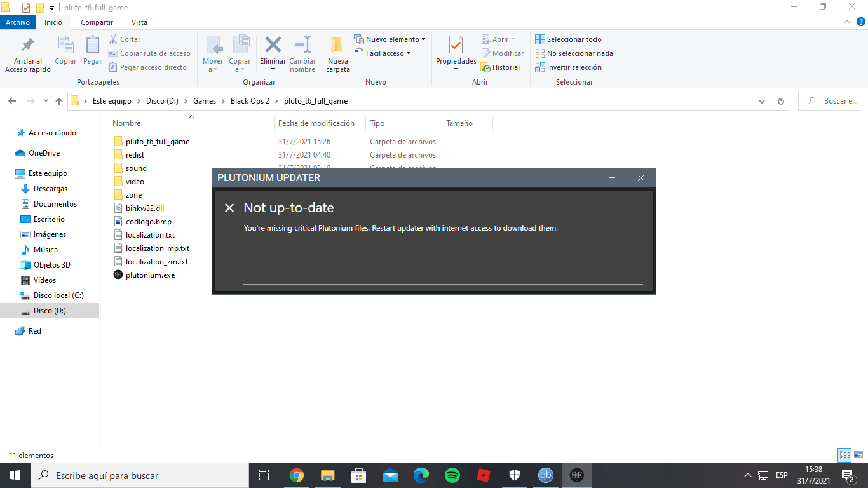Click No seleccionar nada
Screen dimensions: 868x488
574,53
